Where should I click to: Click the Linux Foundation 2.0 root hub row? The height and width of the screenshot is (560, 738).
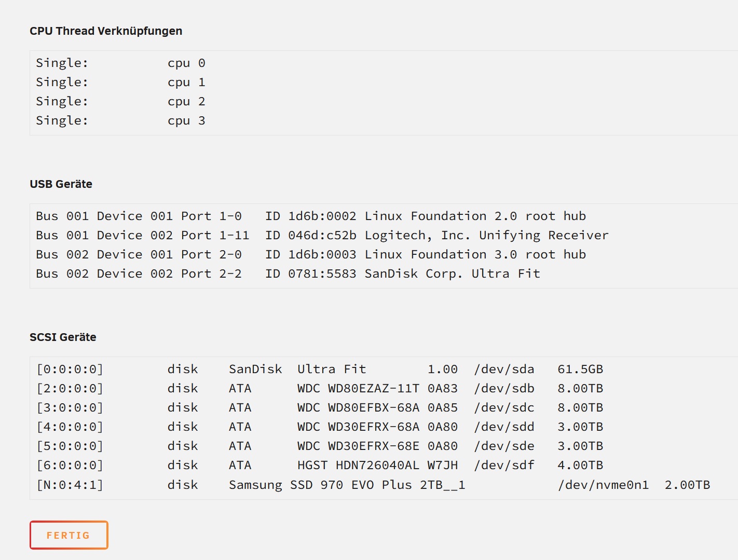pos(311,216)
